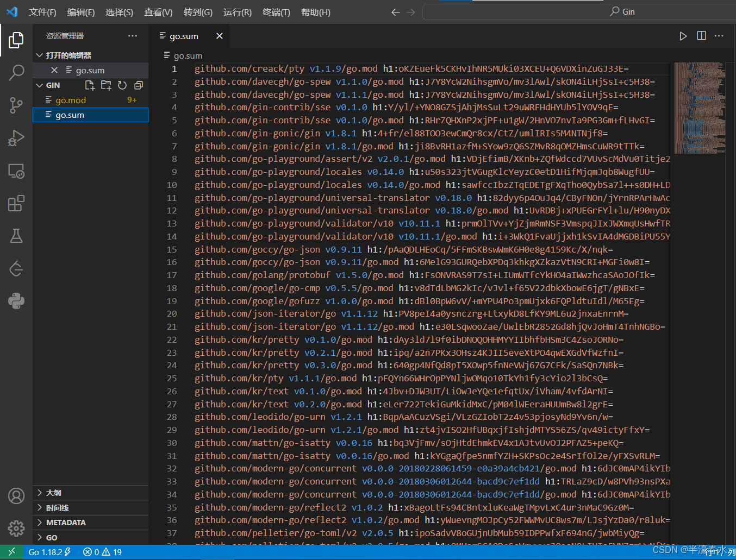Select go.sum entry under open editors
This screenshot has width=736, height=560.
[x=90, y=70]
